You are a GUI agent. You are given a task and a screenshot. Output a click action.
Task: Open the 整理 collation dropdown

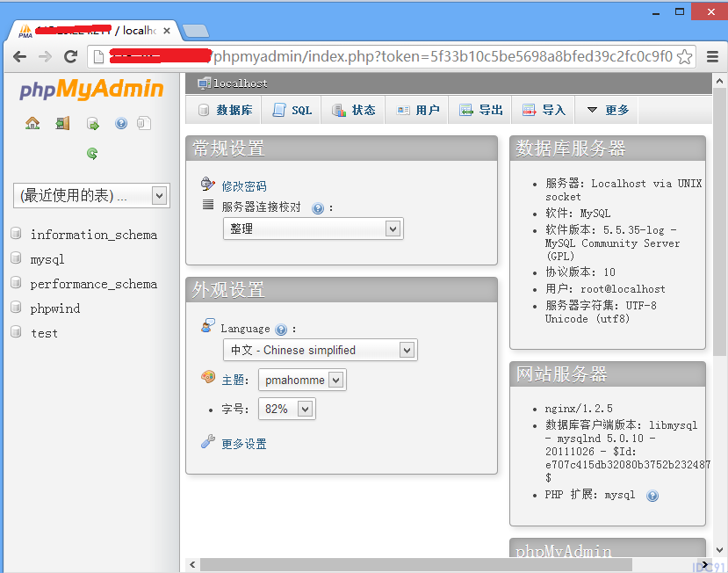pyautogui.click(x=314, y=228)
